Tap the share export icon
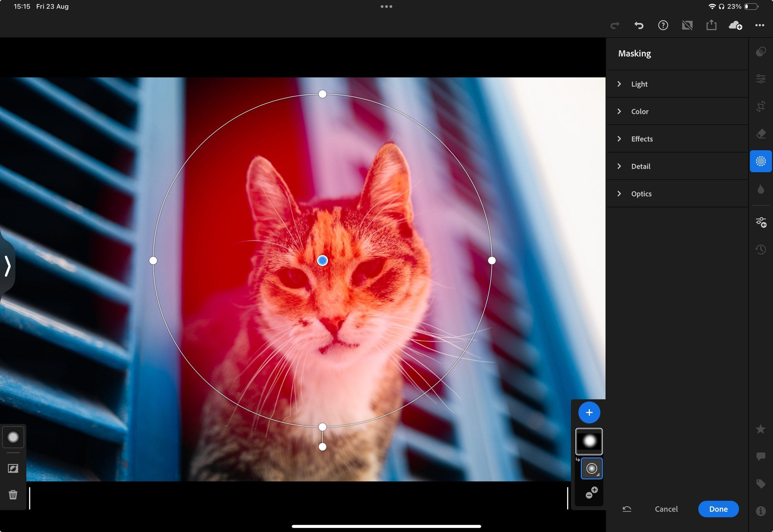773x532 pixels. tap(711, 25)
